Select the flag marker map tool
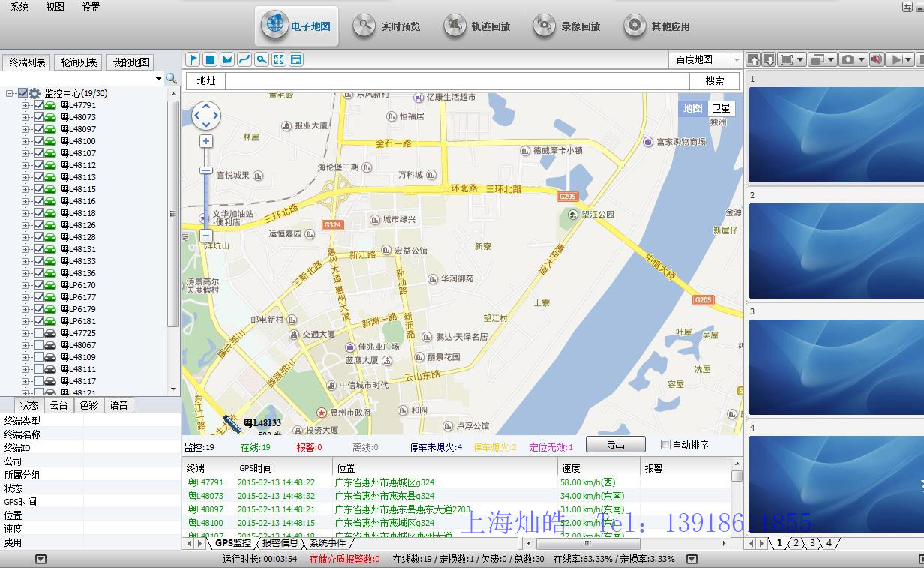The height and width of the screenshot is (568, 924). pos(193,59)
